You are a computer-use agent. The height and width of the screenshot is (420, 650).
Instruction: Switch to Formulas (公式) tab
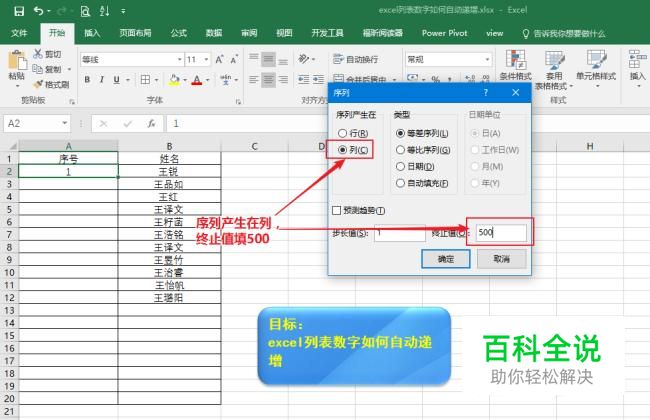[x=179, y=33]
